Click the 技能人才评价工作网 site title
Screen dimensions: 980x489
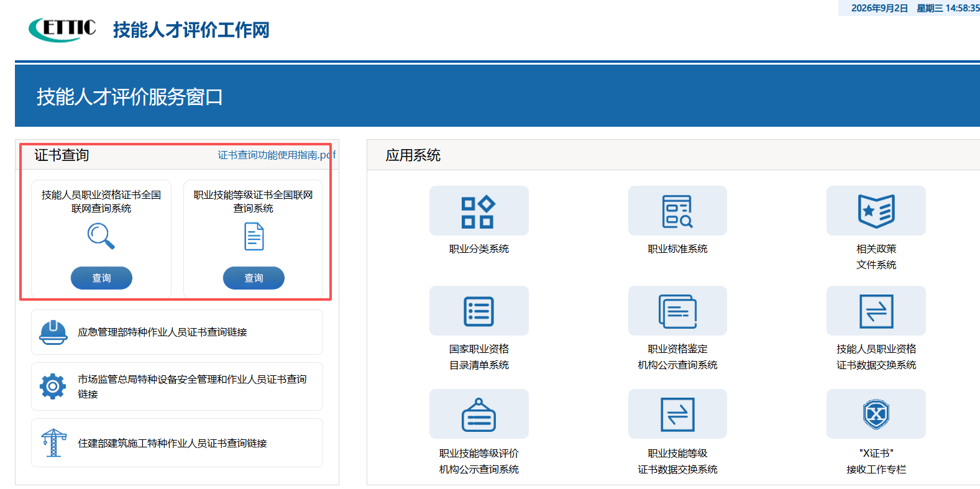pyautogui.click(x=191, y=30)
